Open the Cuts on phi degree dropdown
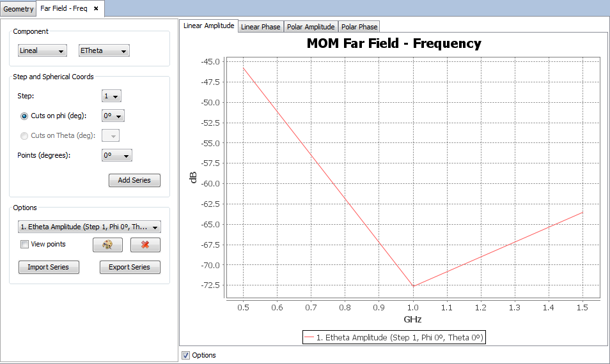The width and height of the screenshot is (610, 364). click(x=113, y=116)
